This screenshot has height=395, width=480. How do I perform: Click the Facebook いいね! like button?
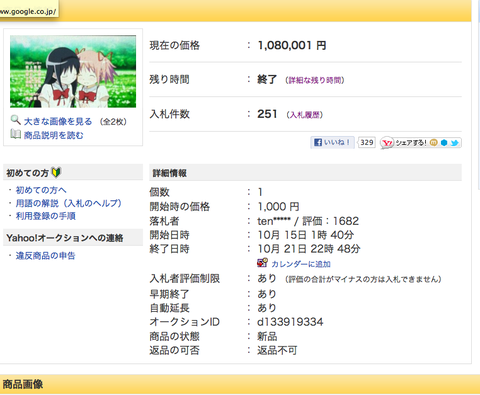[332, 143]
